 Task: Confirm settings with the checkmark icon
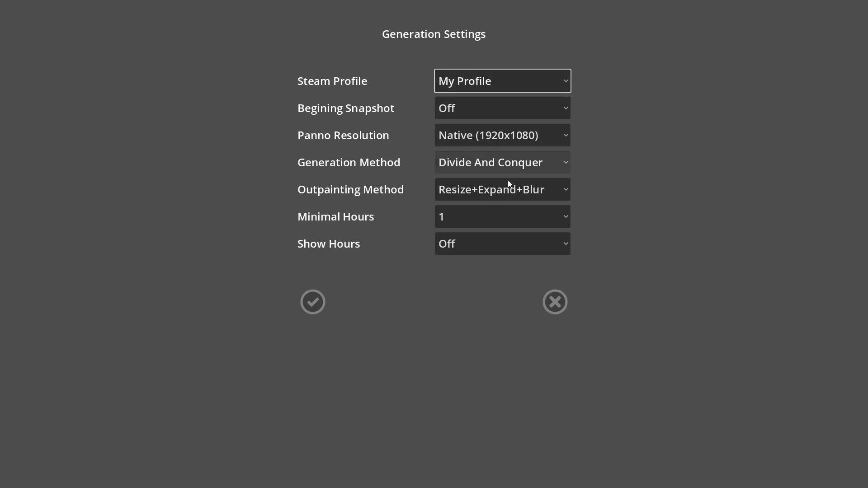point(313,302)
